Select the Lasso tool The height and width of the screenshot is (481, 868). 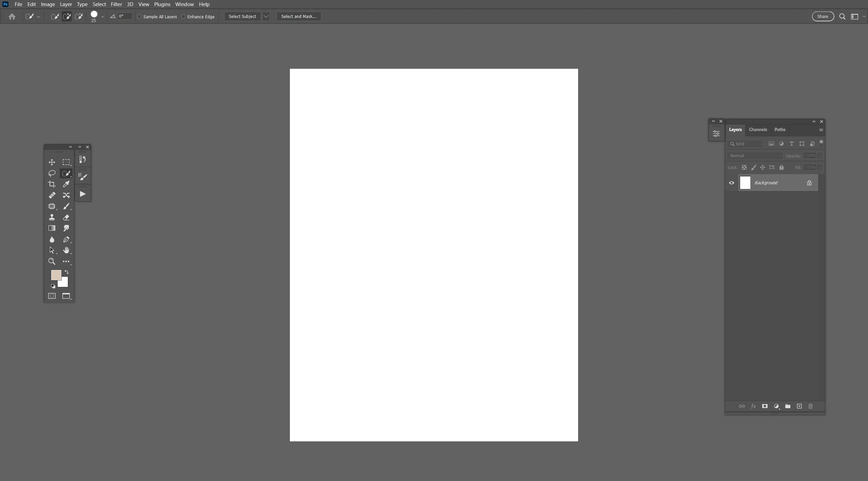tap(52, 173)
